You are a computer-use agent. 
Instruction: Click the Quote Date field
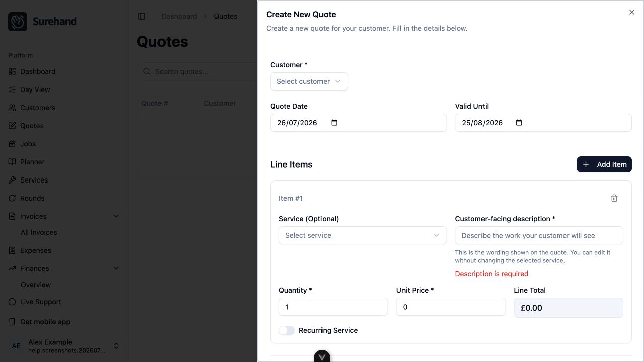(x=358, y=123)
